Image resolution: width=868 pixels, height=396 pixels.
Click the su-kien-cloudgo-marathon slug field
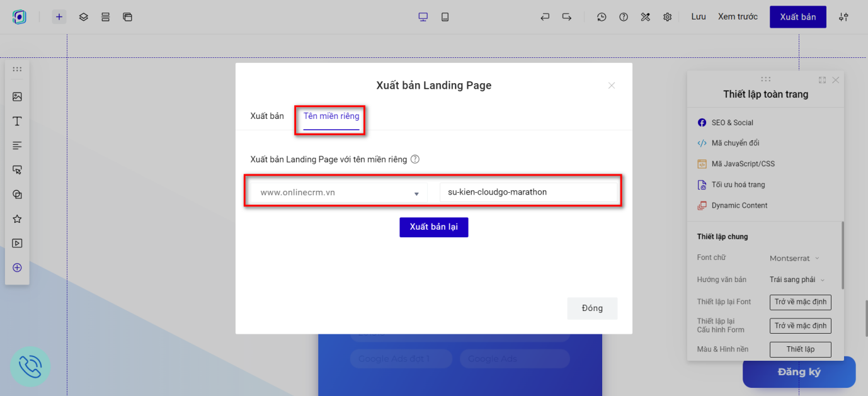tap(528, 193)
